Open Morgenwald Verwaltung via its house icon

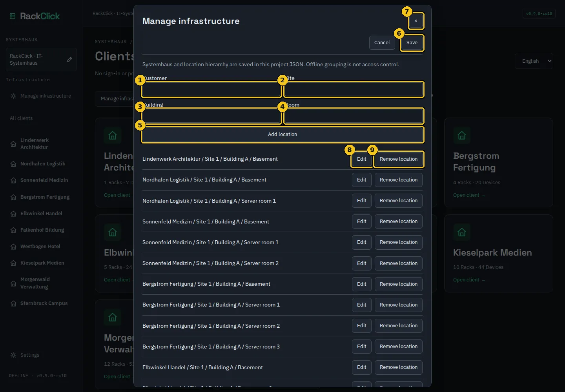point(13,283)
